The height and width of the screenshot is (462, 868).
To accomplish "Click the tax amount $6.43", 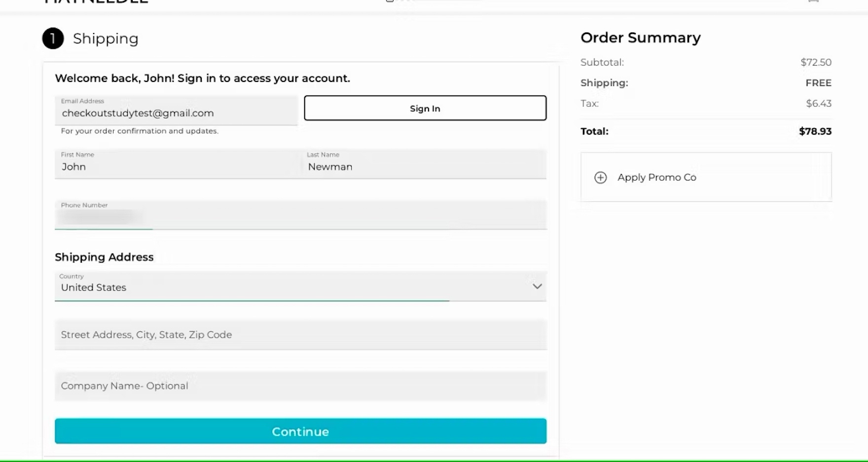I will point(818,104).
